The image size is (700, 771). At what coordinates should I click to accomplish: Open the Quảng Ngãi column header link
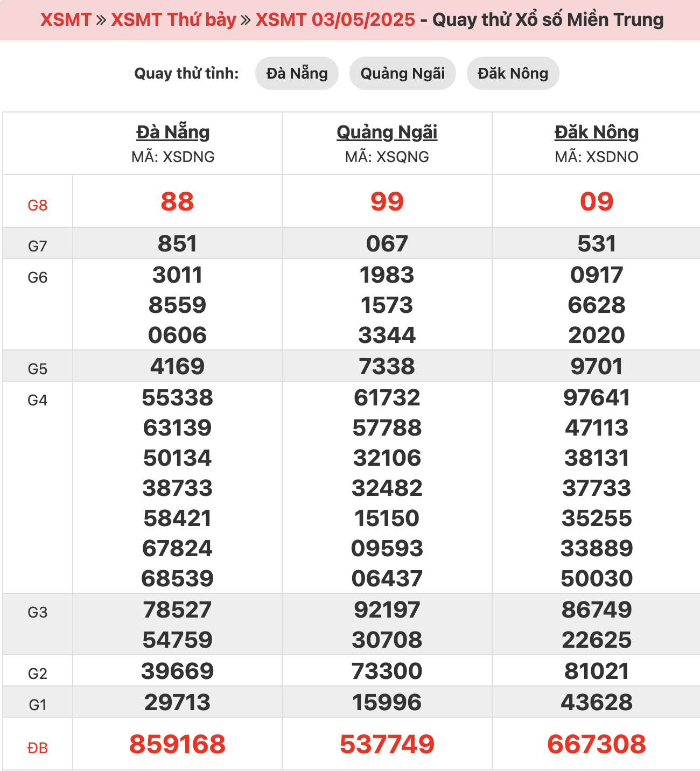387,132
